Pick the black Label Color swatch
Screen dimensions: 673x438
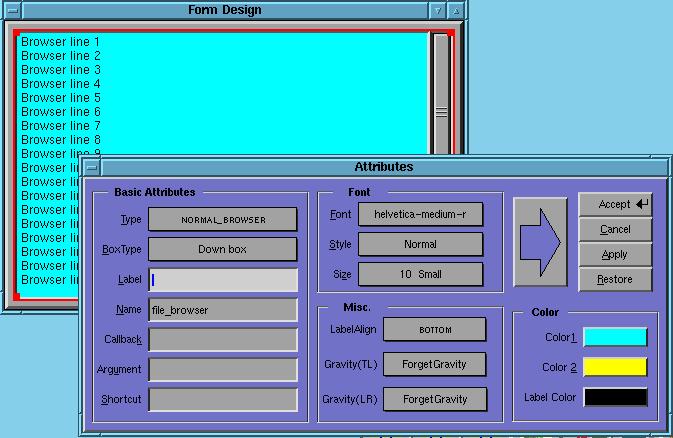pos(615,397)
